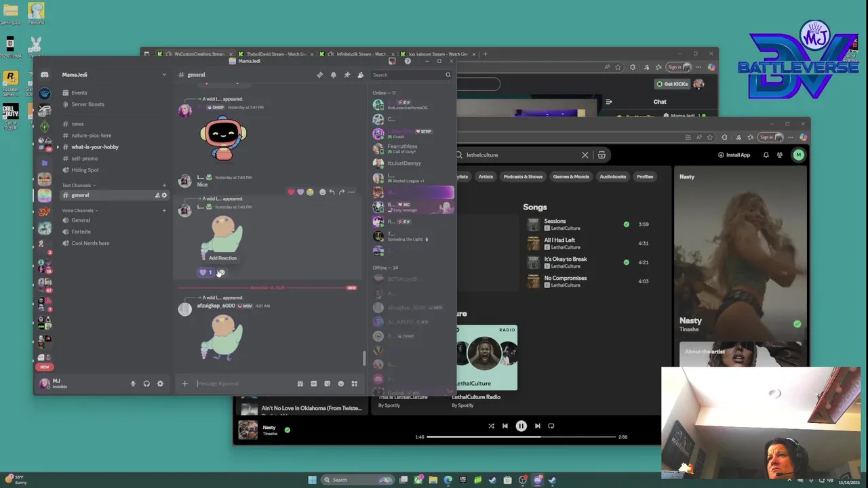Open the self-promo channel
The image size is (868, 488).
click(84, 159)
